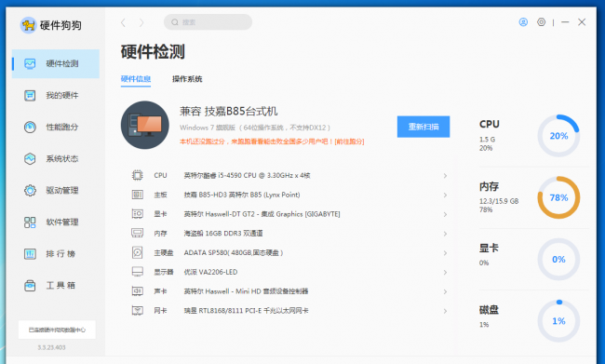Close the 硬件狗狗 window

point(582,22)
